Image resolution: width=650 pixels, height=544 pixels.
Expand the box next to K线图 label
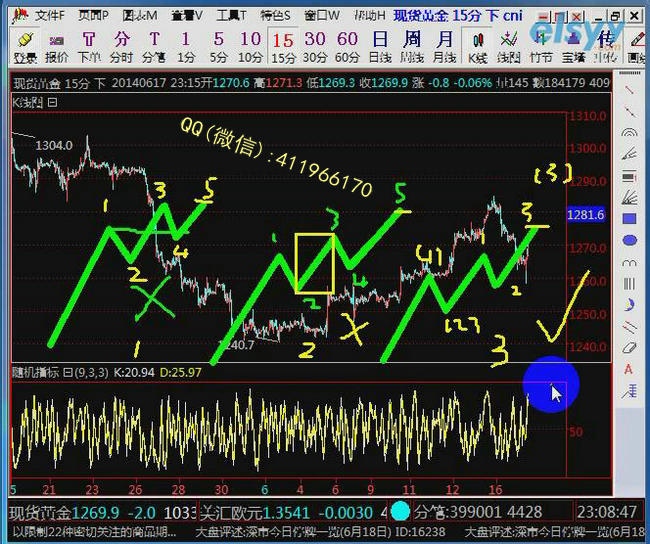(52, 102)
